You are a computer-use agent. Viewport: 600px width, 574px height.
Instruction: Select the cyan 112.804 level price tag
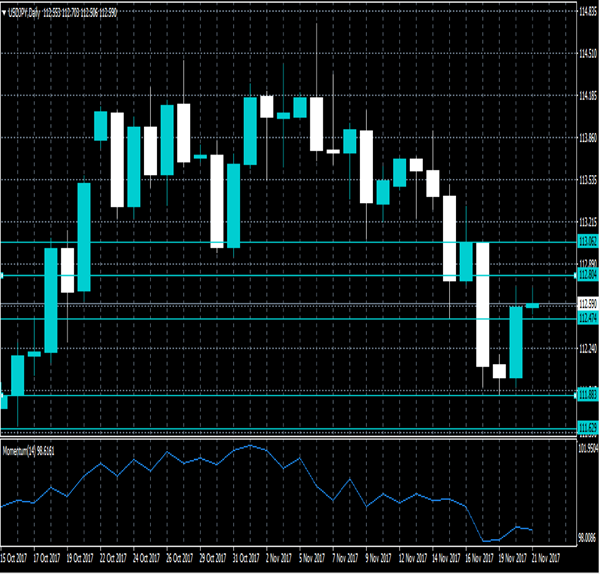click(588, 274)
